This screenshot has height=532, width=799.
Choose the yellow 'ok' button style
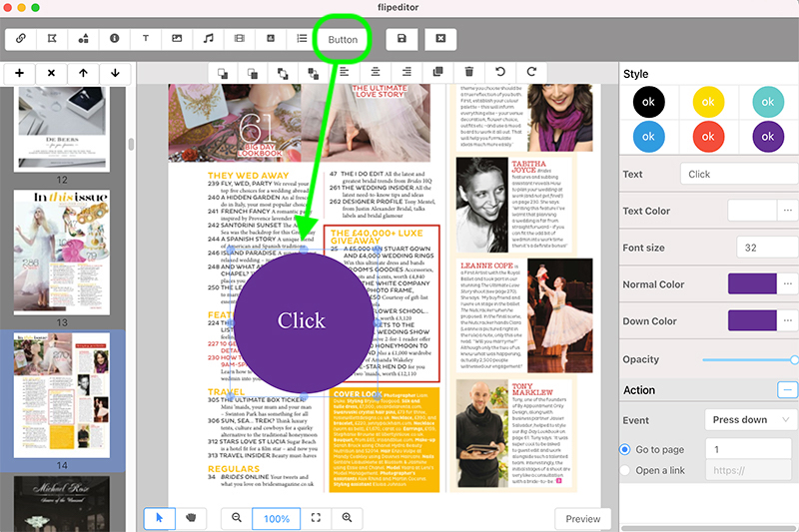coord(708,102)
